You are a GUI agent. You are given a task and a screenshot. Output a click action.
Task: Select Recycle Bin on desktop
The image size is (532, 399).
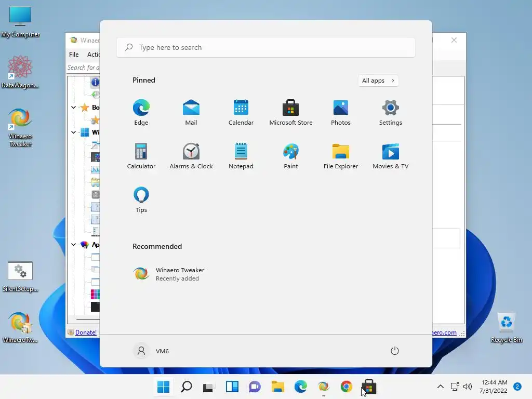pyautogui.click(x=506, y=327)
